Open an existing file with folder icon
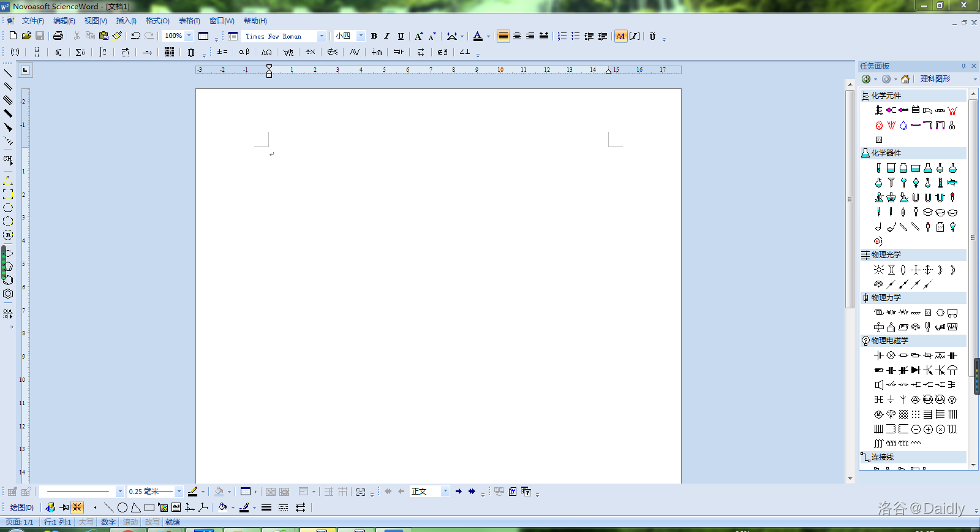Screen dimensions: 980x532 coord(26,36)
